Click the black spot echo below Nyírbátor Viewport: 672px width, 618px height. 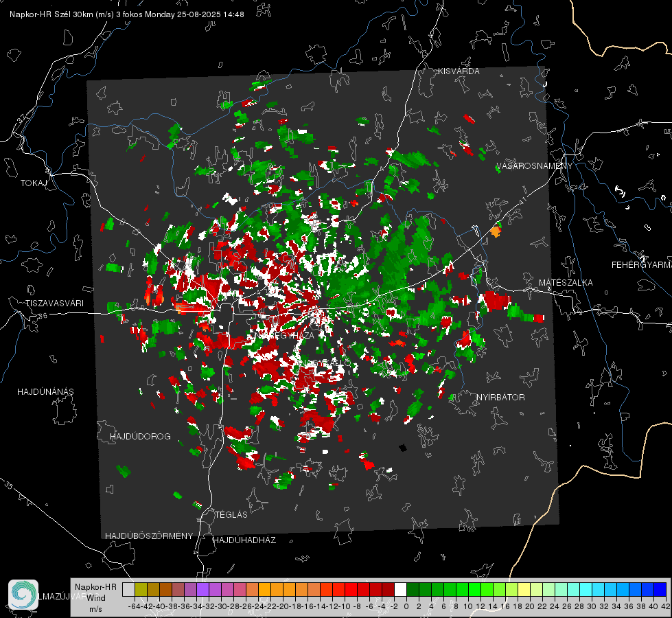[402, 448]
